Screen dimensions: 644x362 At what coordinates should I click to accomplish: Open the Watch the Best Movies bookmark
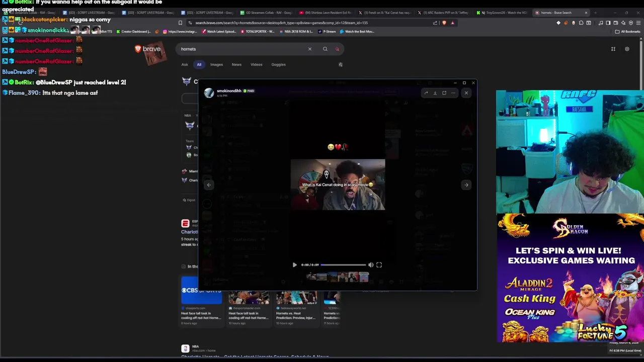(x=357, y=31)
